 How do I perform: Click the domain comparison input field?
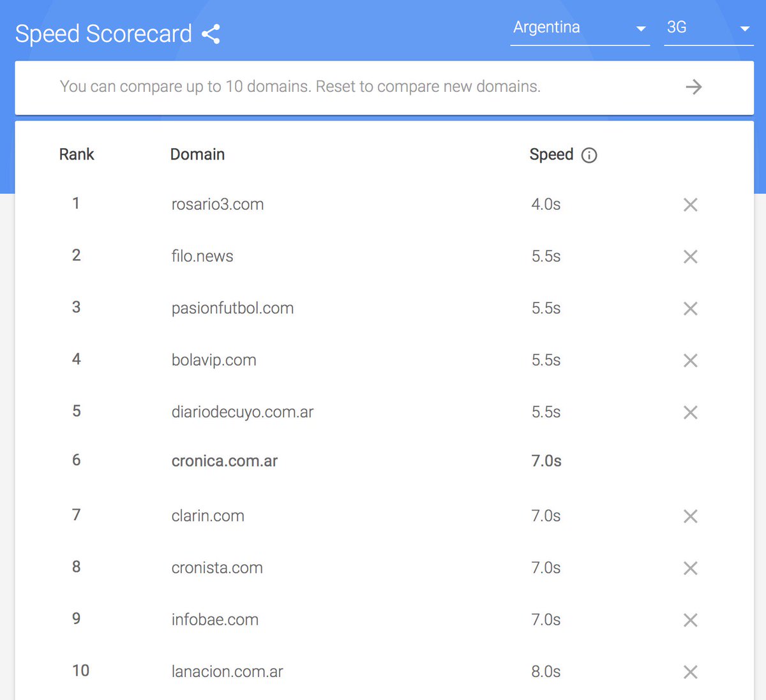tap(384, 87)
